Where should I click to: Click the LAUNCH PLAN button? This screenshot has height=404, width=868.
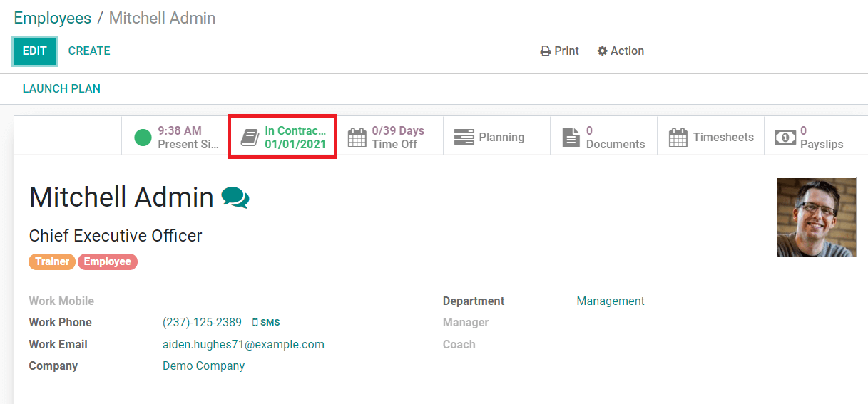pos(61,89)
